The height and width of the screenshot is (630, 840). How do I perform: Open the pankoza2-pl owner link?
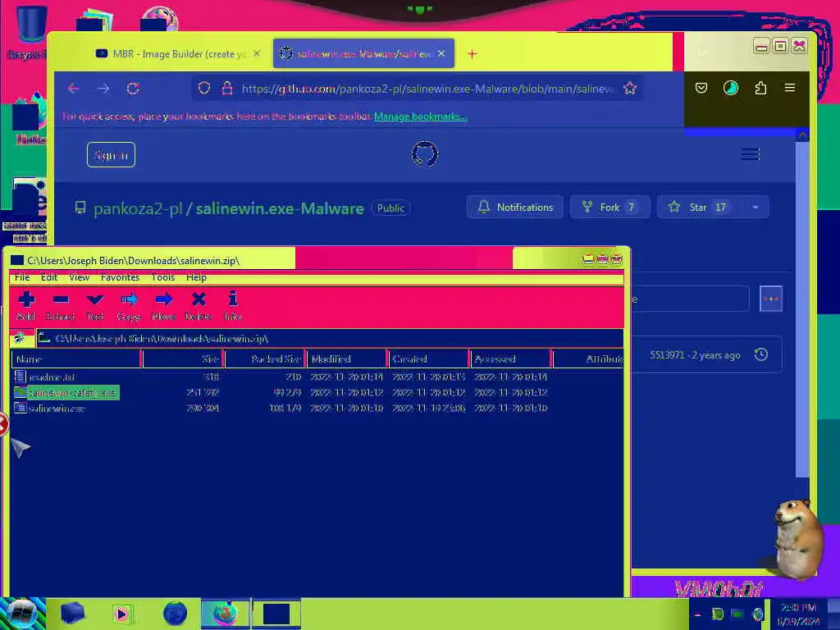tap(138, 208)
